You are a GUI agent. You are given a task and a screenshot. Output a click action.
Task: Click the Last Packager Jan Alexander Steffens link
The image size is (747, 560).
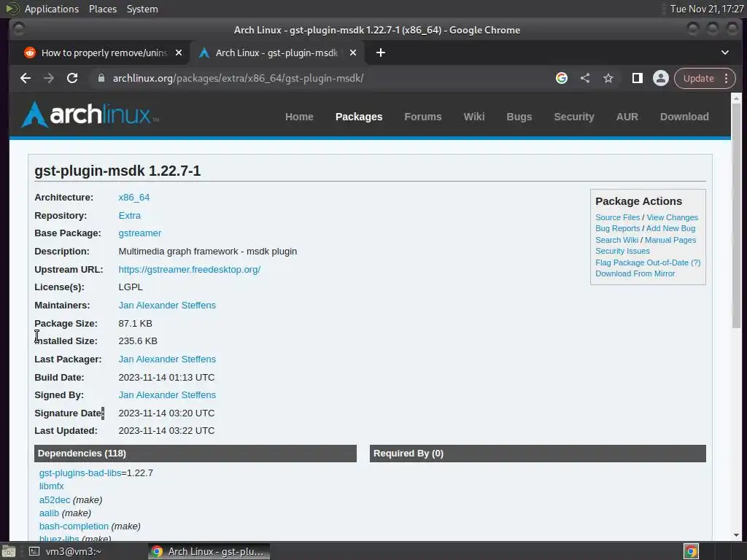click(167, 359)
